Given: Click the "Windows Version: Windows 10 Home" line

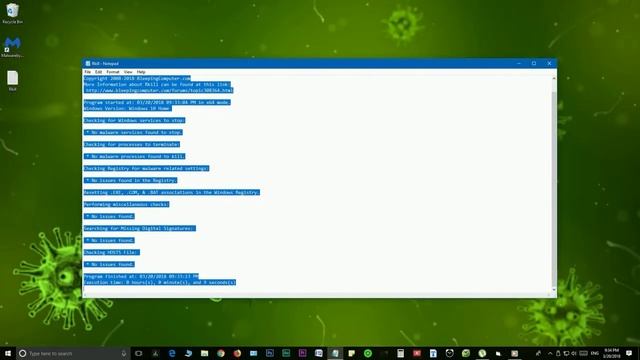Looking at the screenshot, I should [127, 108].
